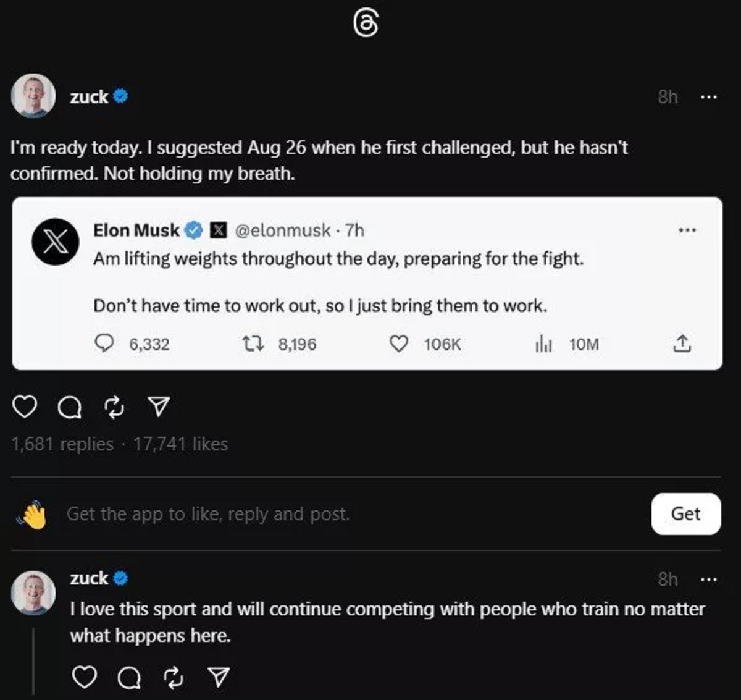Retweet the quoted Elon Musk tweet
Image resolution: width=741 pixels, height=700 pixels.
[x=253, y=344]
